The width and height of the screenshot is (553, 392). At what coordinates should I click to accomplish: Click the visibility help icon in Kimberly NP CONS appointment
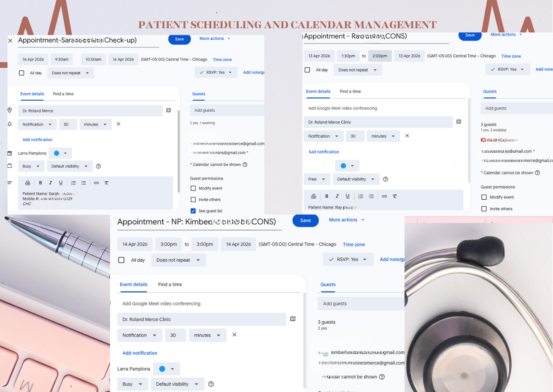(x=211, y=384)
